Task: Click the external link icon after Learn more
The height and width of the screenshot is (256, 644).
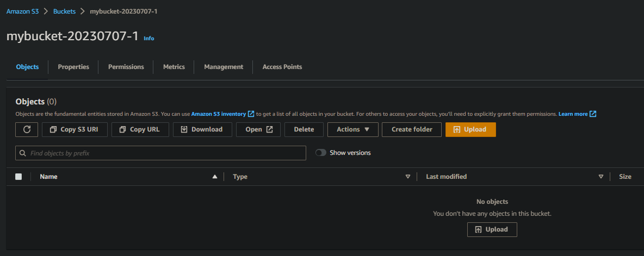Action: pos(593,114)
